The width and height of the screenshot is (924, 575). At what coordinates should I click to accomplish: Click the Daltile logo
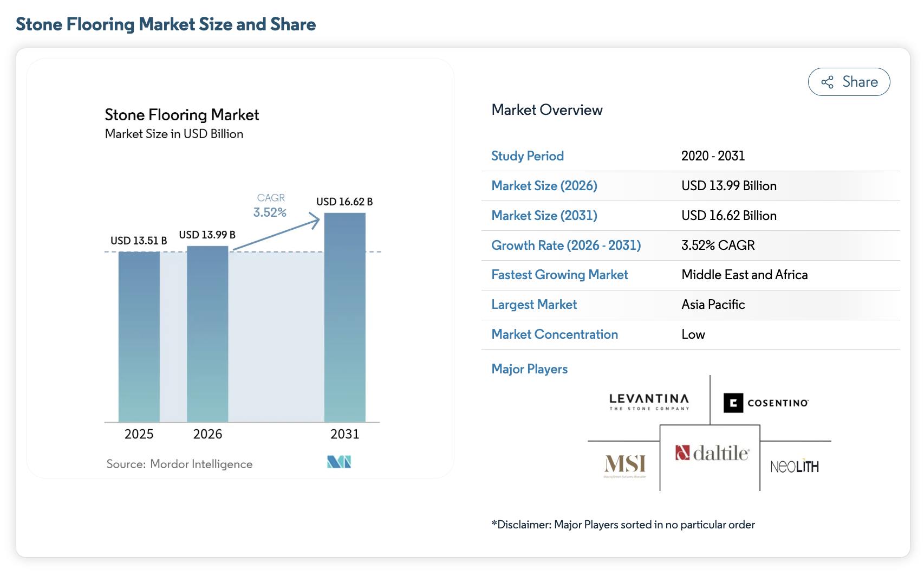712,453
